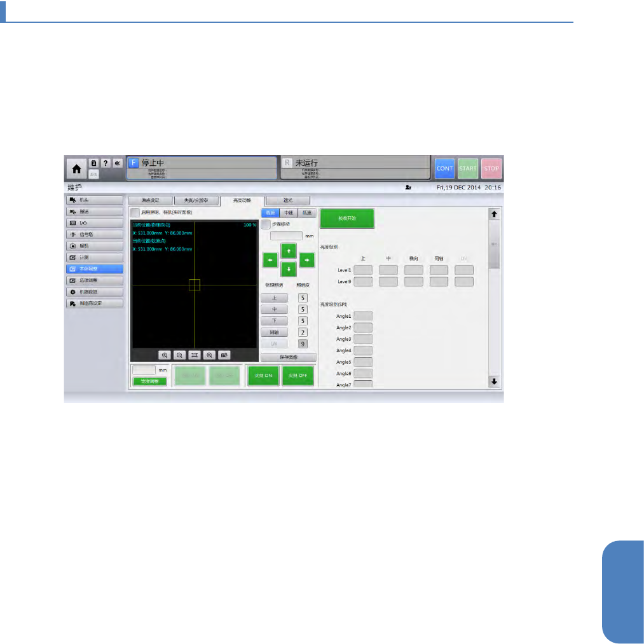
Task: Zoom out on the camera image
Action: pyautogui.click(x=179, y=355)
